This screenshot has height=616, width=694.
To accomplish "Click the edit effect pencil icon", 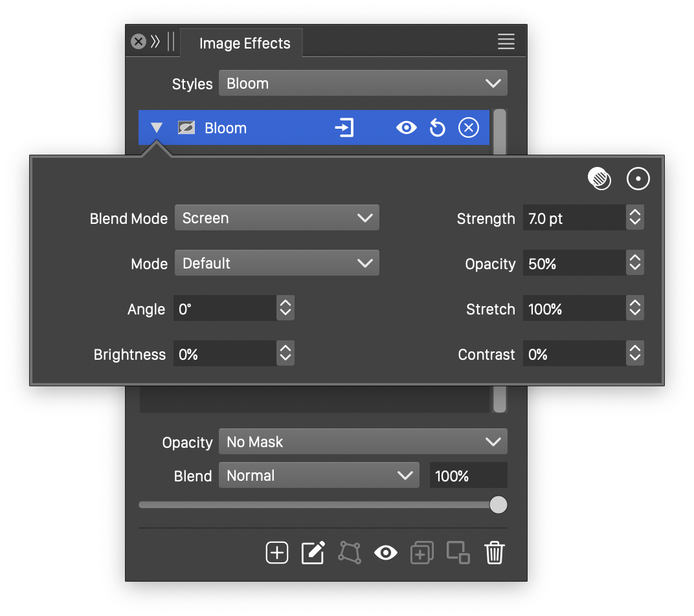I will click(313, 553).
